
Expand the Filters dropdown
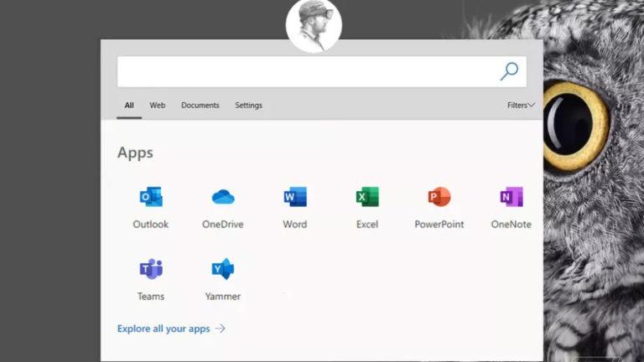521,106
